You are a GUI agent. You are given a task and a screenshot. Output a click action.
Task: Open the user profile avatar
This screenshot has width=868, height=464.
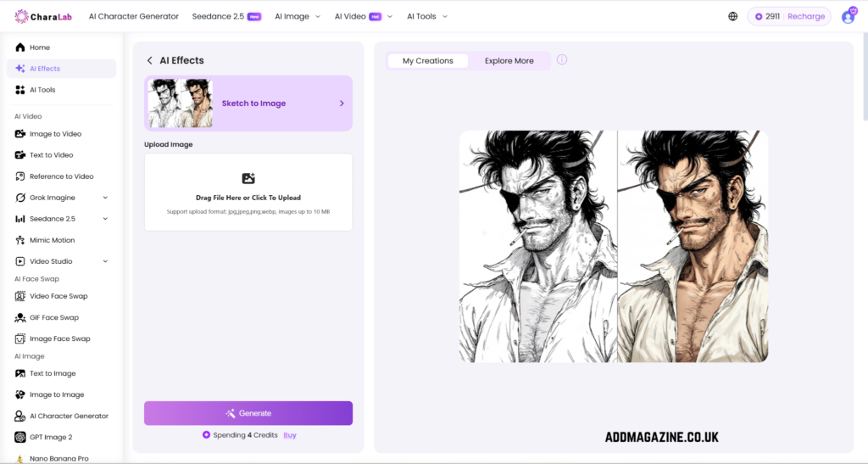(x=848, y=16)
